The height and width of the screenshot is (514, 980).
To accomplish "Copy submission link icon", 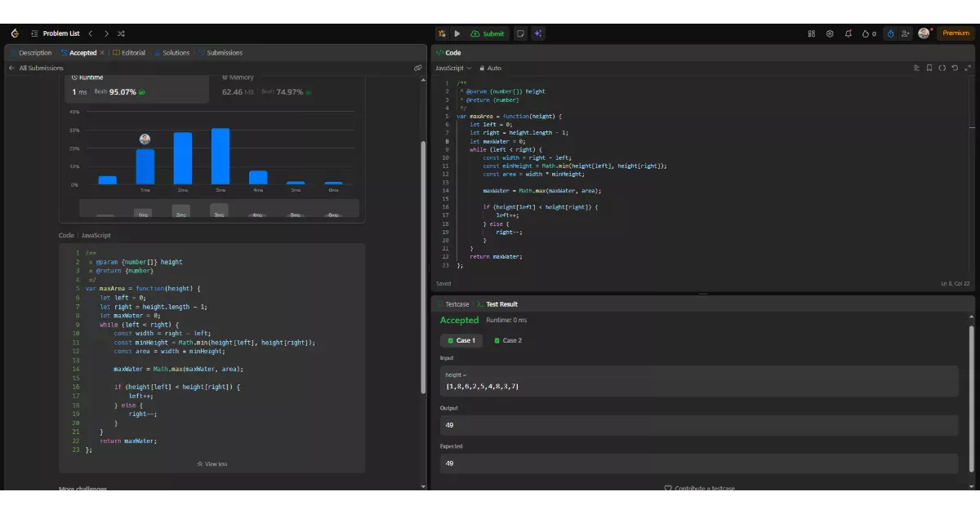I will (418, 69).
